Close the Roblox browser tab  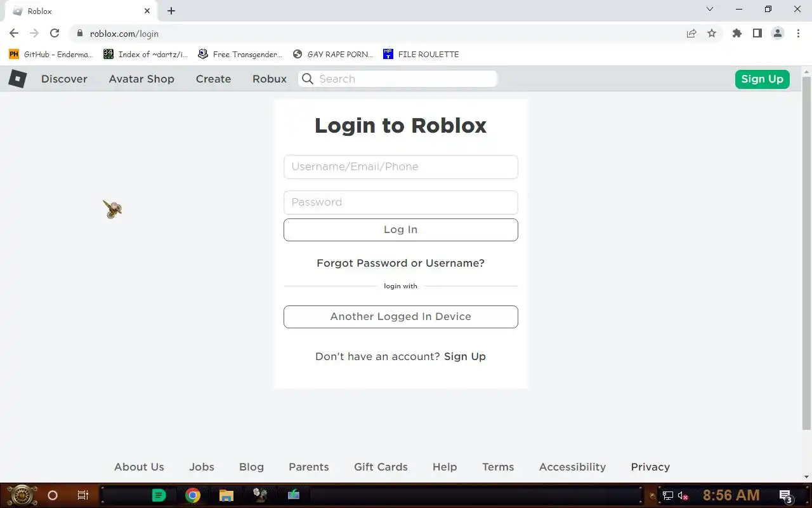[147, 11]
